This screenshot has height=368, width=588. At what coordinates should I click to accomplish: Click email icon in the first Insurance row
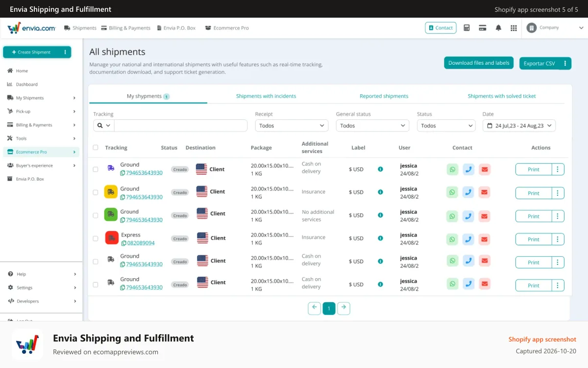pos(485,193)
